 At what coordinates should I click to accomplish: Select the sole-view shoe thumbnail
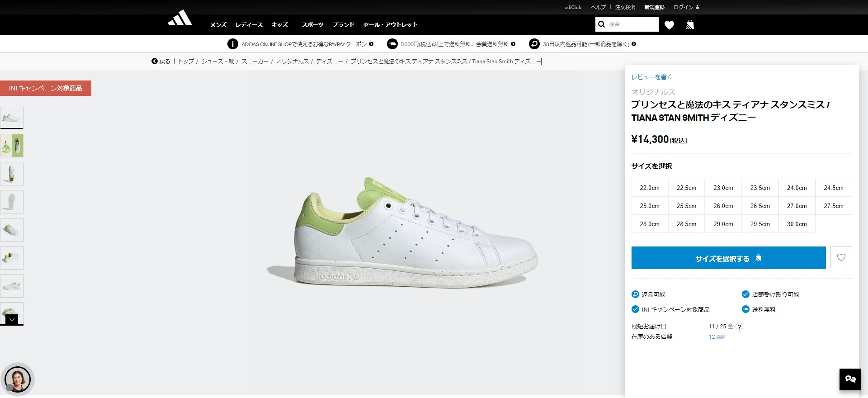tap(12, 202)
